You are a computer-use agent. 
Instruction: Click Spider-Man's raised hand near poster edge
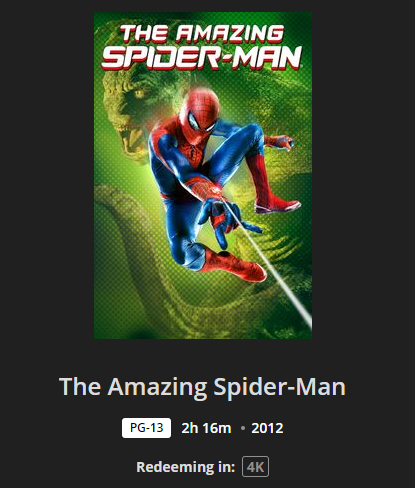[x=280, y=142]
